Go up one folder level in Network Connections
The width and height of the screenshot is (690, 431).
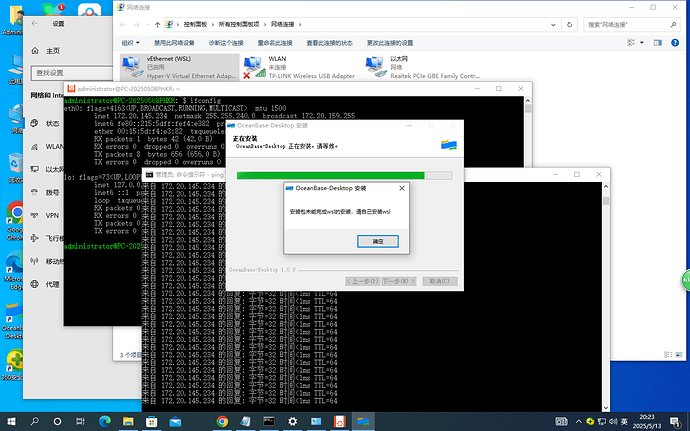pyautogui.click(x=157, y=25)
